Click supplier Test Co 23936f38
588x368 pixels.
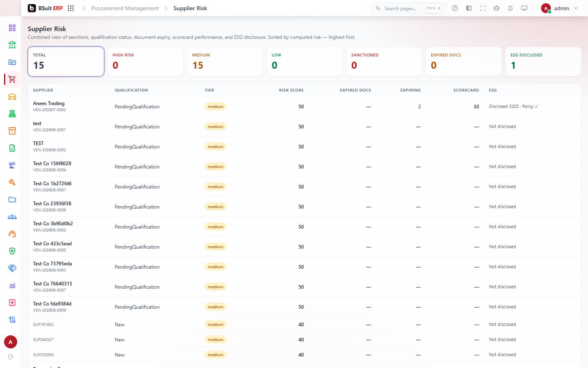pyautogui.click(x=52, y=203)
